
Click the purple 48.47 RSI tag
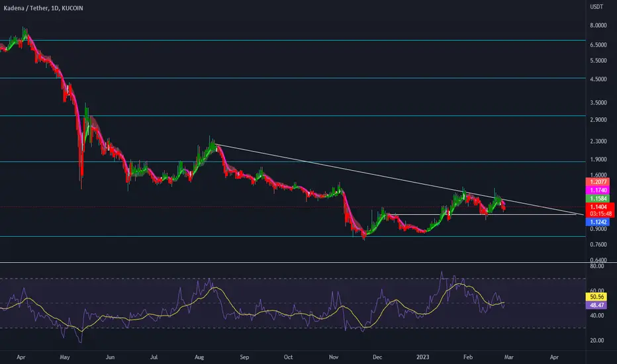pyautogui.click(x=597, y=305)
